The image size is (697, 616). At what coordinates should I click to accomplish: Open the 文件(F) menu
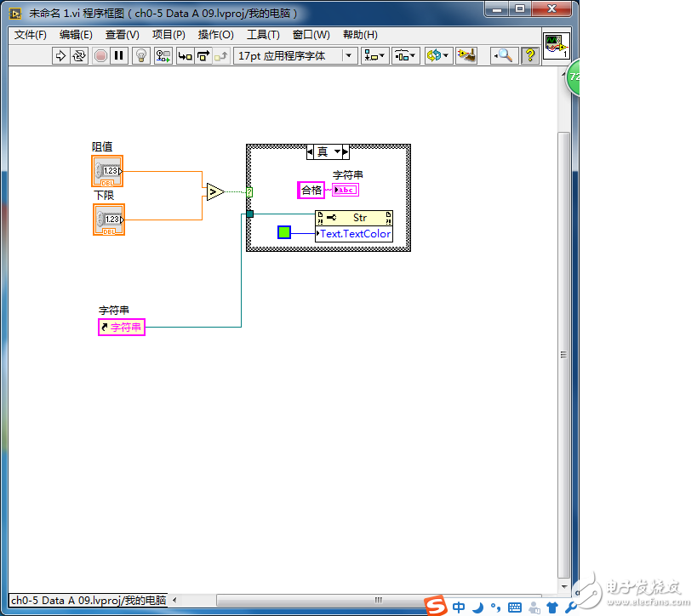pos(31,35)
